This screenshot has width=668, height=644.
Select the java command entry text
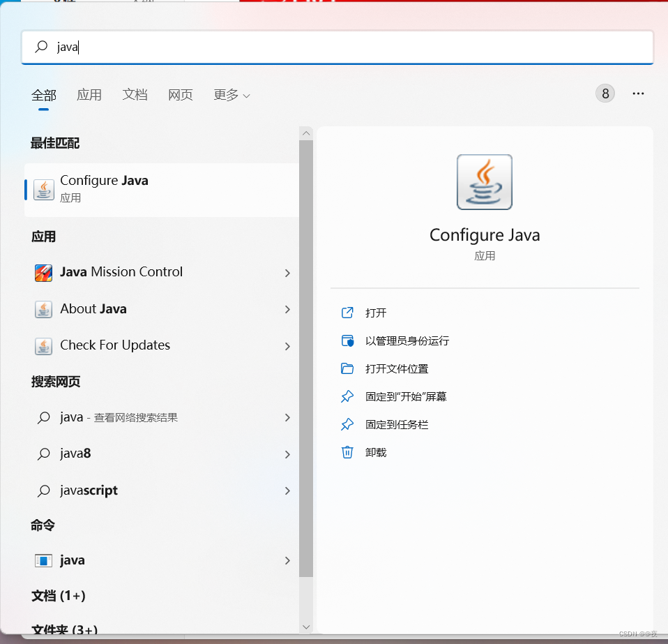(73, 560)
